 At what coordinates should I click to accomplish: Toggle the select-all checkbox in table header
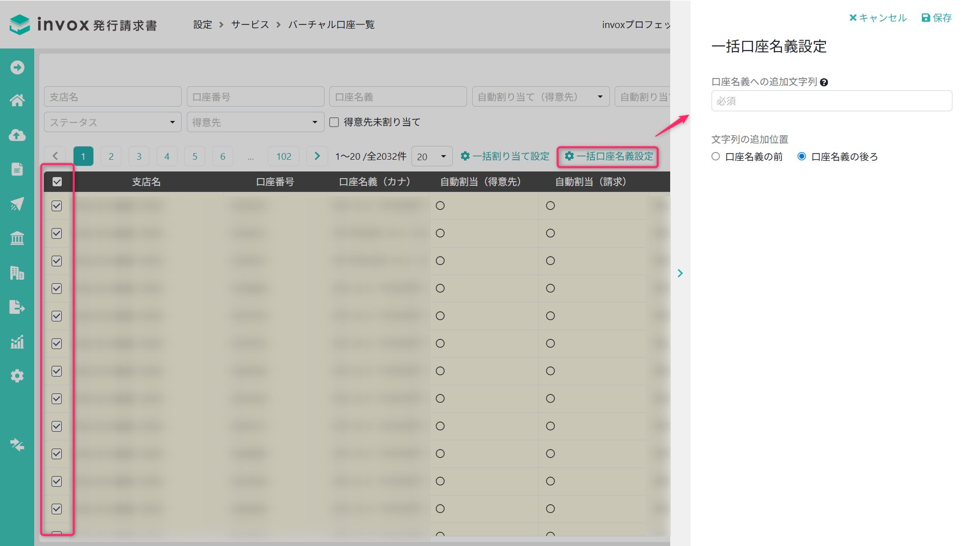pos(57,182)
